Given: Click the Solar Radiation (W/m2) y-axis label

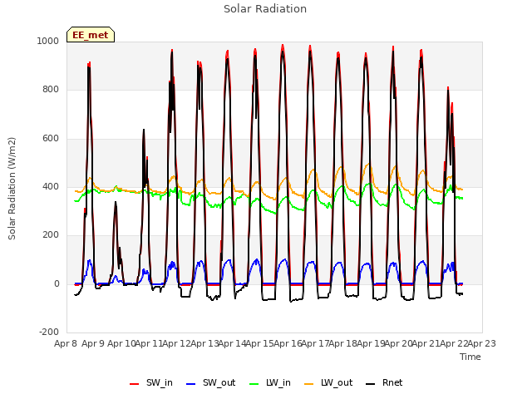Looking at the screenshot, I should tap(12, 189).
